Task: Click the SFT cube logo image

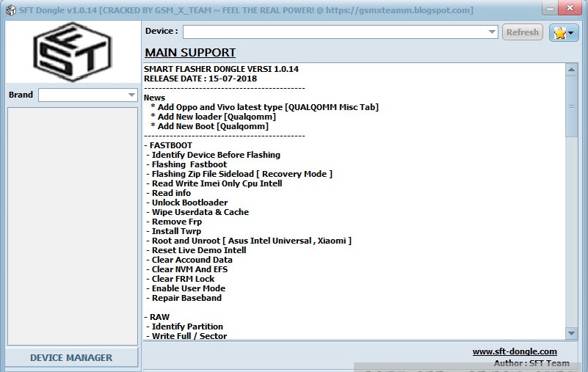Action: point(73,52)
